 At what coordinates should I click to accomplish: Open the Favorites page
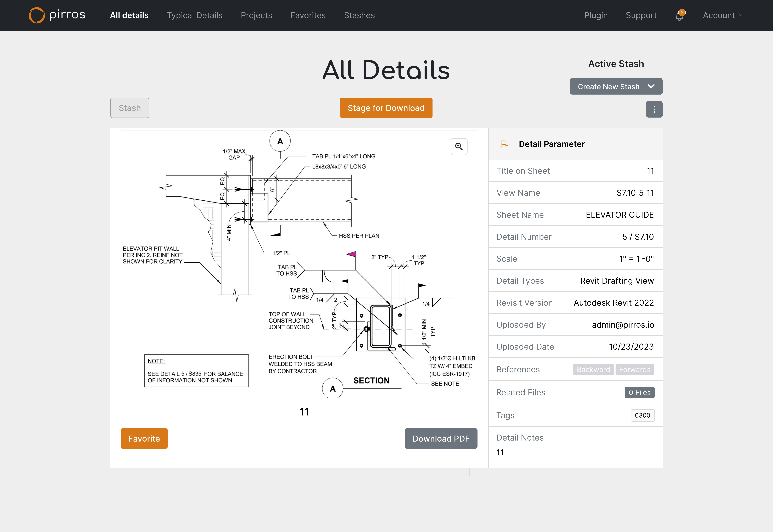[308, 15]
